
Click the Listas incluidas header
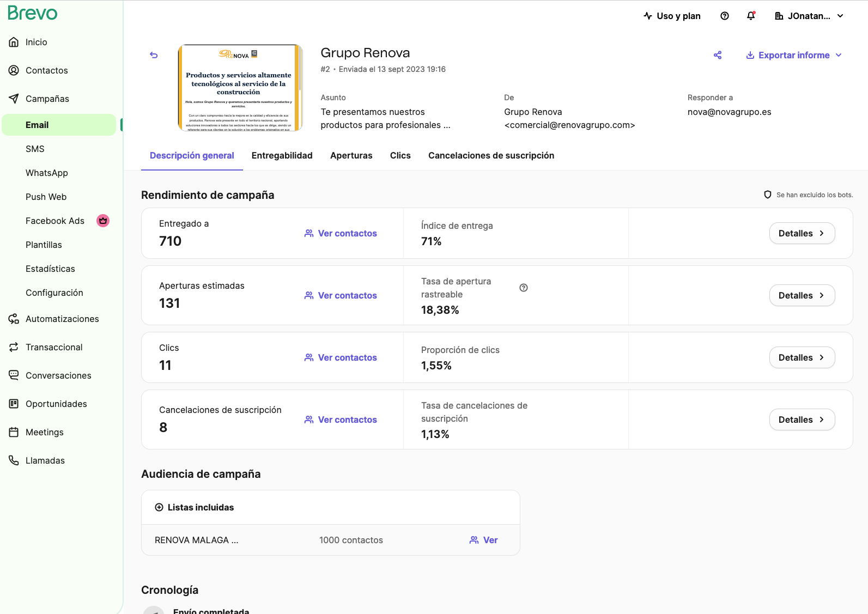[x=195, y=507]
